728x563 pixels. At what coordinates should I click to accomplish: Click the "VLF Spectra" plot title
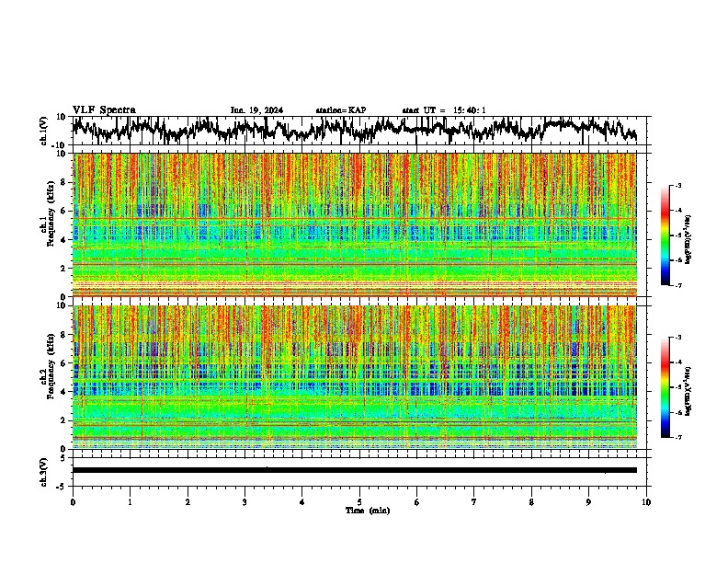104,110
